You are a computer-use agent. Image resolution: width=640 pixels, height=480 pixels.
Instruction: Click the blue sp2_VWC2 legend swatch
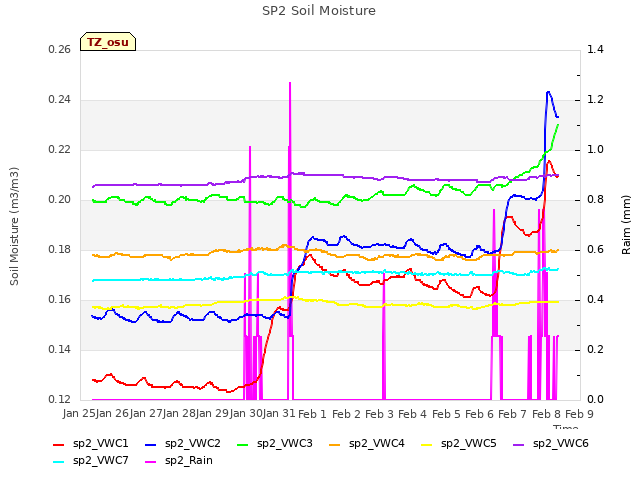[x=151, y=444]
